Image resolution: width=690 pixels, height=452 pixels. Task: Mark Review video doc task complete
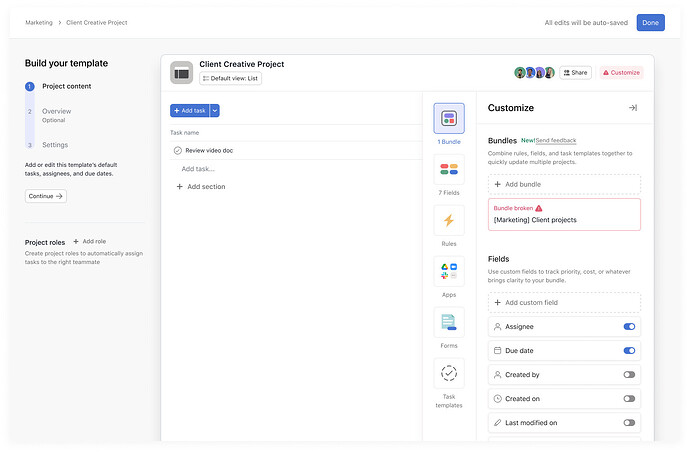point(178,151)
